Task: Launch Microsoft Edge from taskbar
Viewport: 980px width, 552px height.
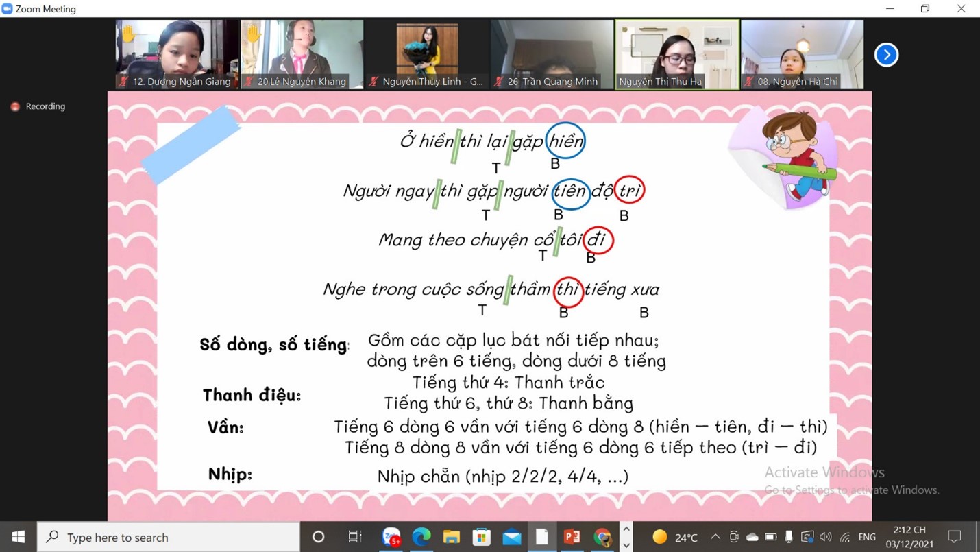Action: click(x=421, y=537)
